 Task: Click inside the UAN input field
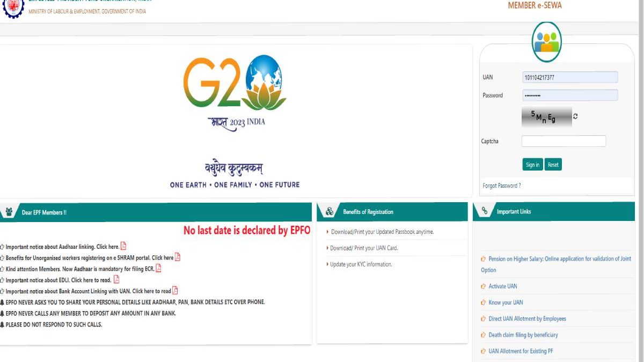tap(570, 77)
